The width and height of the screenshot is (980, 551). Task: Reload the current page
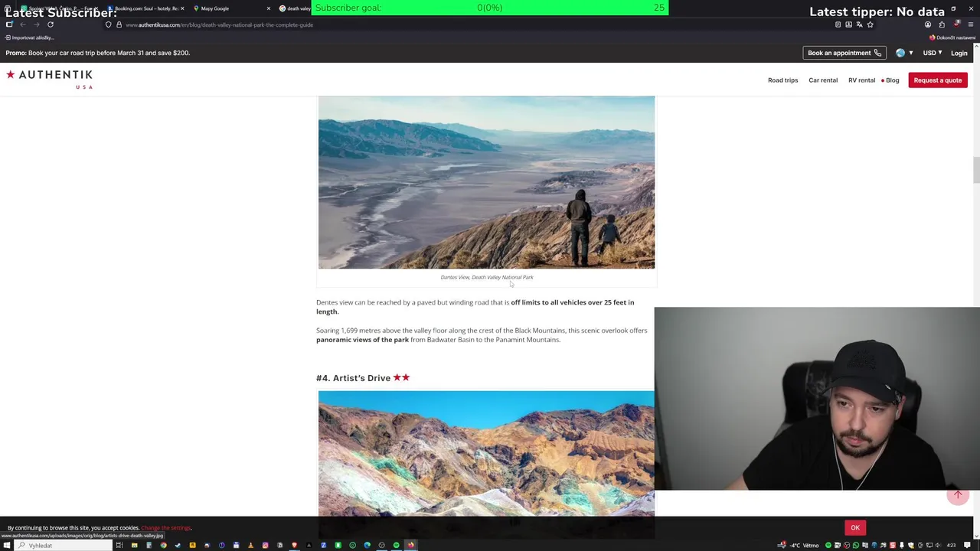51,24
